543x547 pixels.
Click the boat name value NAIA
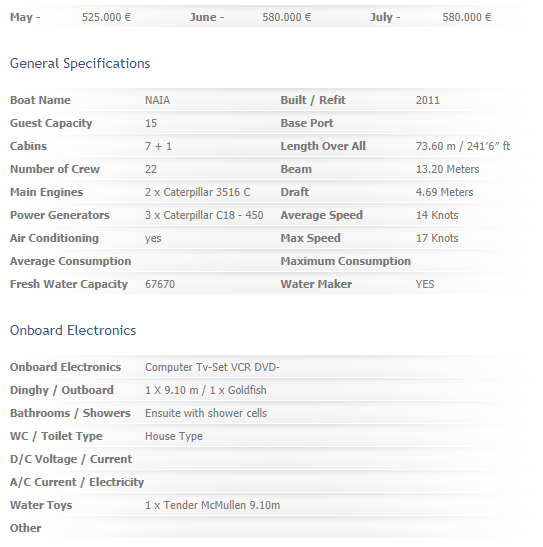(158, 100)
